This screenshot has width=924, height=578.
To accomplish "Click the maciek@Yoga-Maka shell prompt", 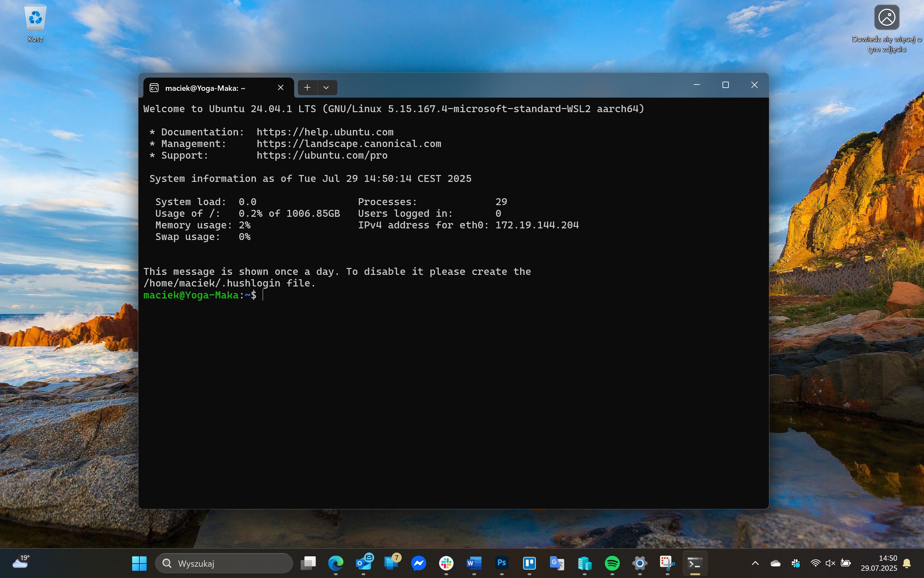I will pyautogui.click(x=200, y=295).
